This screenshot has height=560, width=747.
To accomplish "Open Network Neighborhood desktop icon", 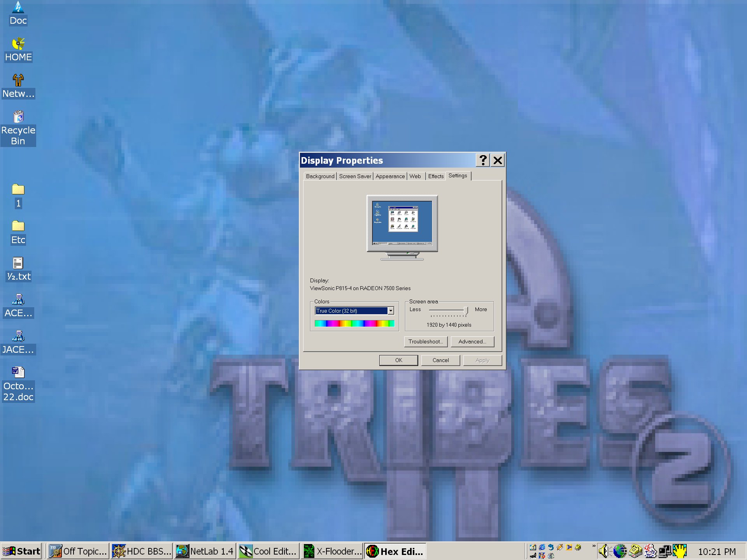I will (x=18, y=86).
